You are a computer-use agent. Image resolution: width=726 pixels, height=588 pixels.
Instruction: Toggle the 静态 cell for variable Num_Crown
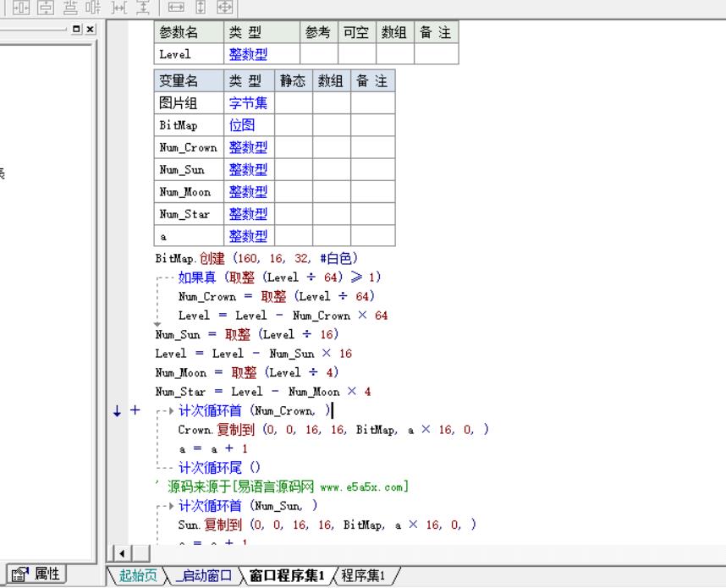(294, 146)
